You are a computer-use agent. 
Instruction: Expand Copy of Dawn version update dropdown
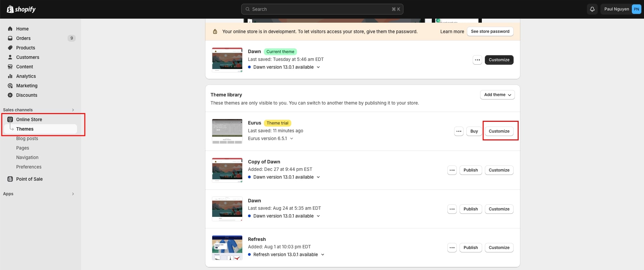(x=318, y=177)
